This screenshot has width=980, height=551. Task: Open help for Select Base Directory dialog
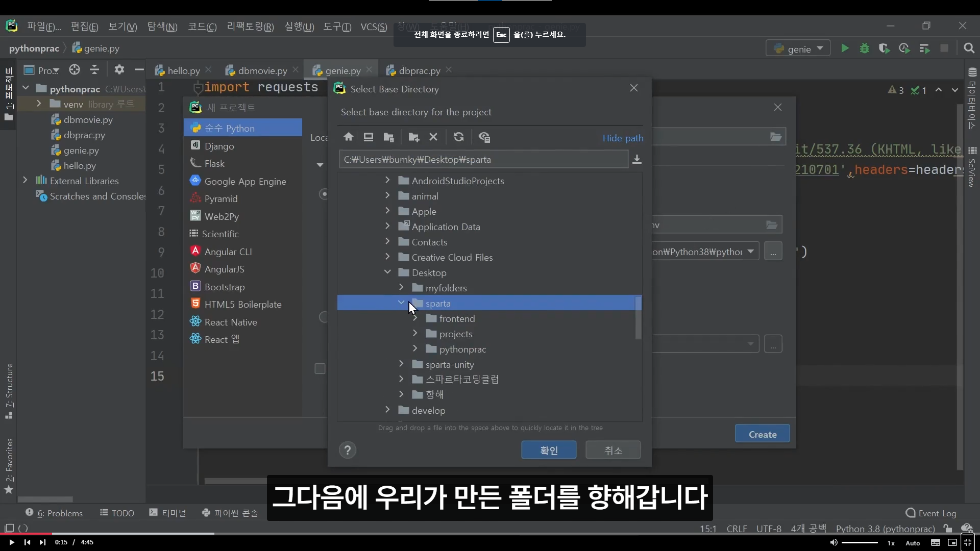(x=348, y=450)
